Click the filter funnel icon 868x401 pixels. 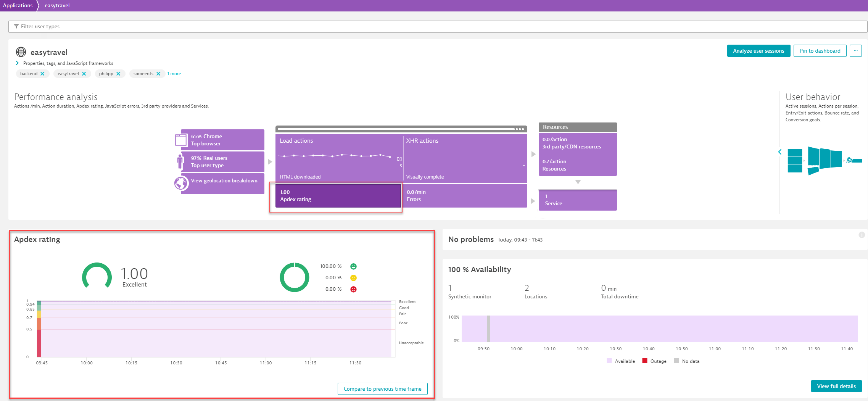[16, 26]
